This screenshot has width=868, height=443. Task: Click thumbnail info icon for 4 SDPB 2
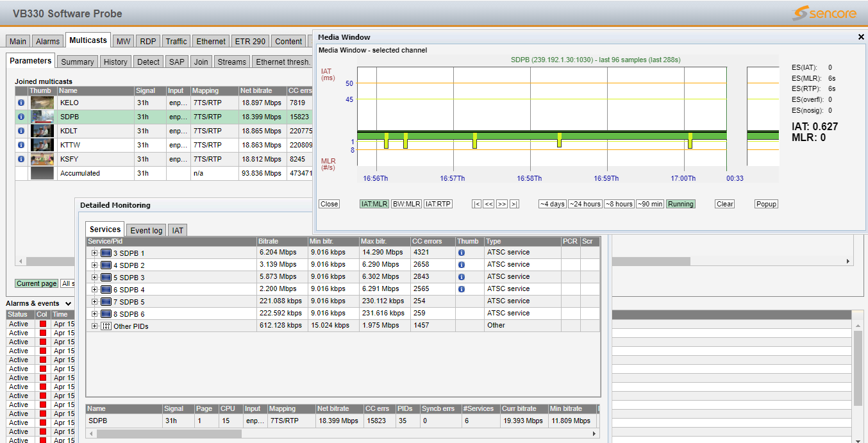462,265
